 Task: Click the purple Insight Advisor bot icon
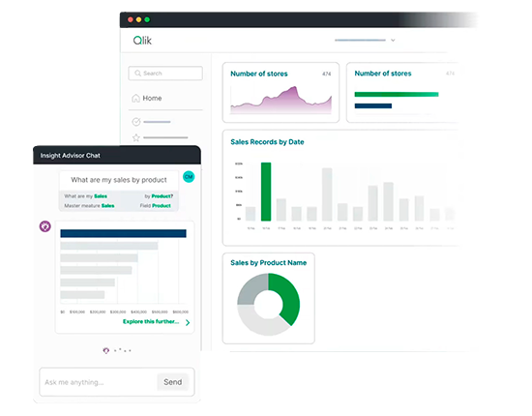click(45, 226)
